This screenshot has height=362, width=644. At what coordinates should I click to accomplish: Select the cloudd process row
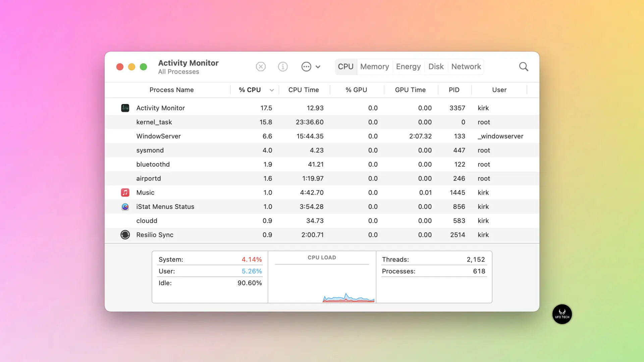(322, 221)
